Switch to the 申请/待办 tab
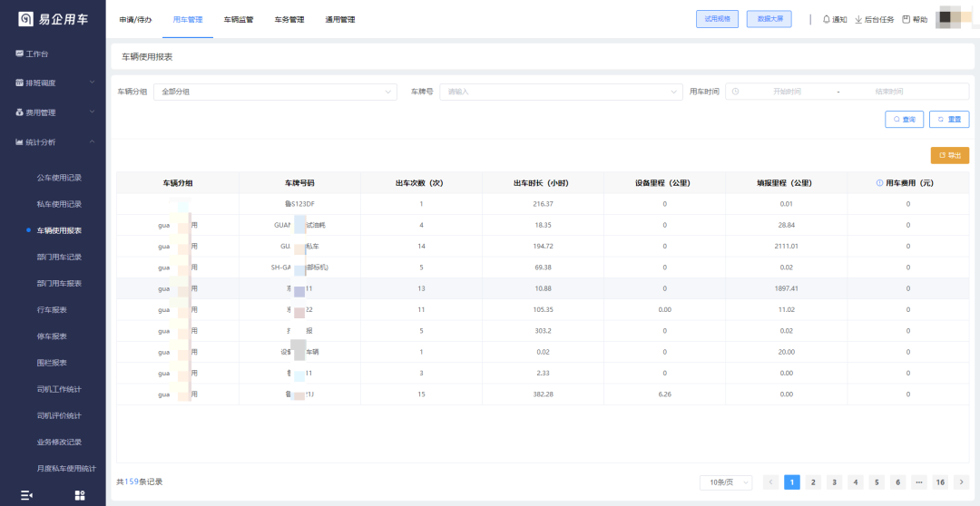Screen dimensions: 980x506 click(x=135, y=19)
